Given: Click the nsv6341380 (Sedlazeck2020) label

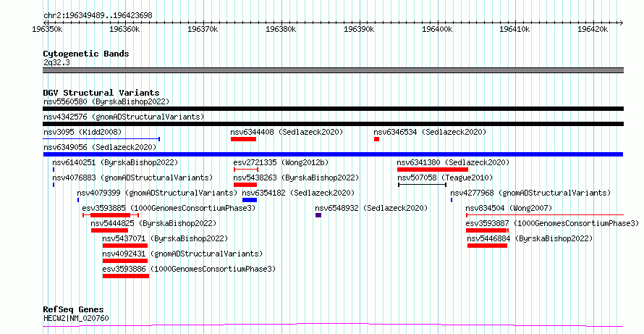Looking at the screenshot, I should coord(454,162).
